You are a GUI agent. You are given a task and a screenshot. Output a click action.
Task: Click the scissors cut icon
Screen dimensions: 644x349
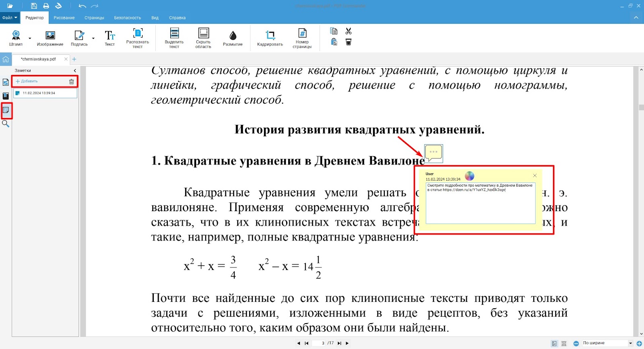(x=349, y=31)
